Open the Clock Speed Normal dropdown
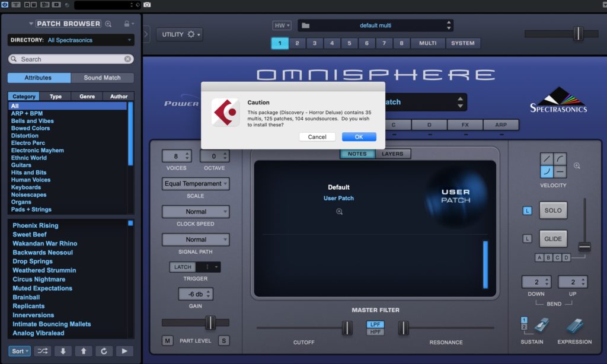This screenshot has width=607, height=364. [196, 212]
